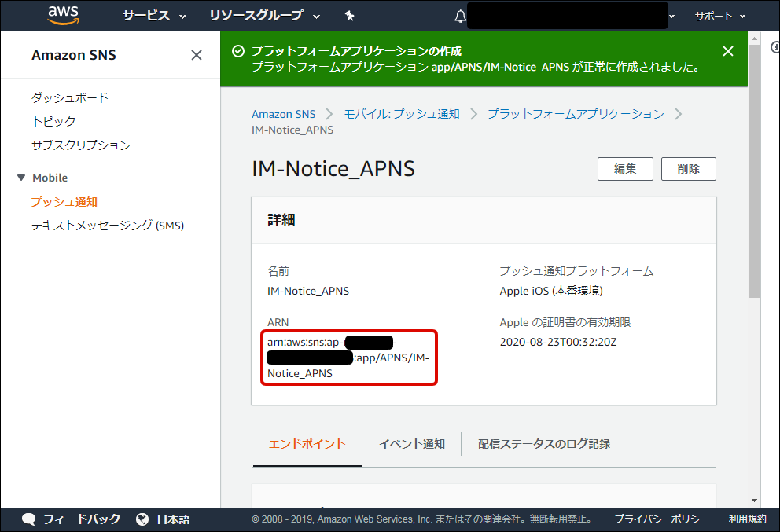Click the globe language icon
Image resolution: width=780 pixels, height=532 pixels.
click(x=142, y=519)
